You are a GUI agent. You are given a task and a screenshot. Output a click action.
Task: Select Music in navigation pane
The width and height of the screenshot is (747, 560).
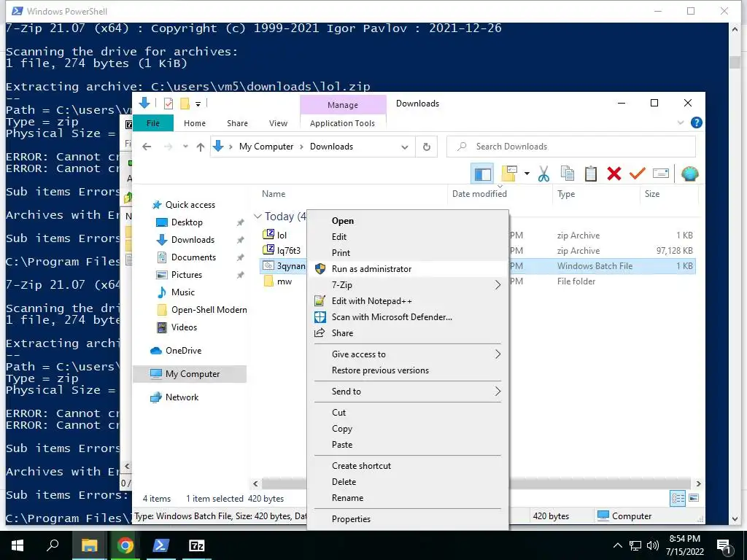pyautogui.click(x=183, y=292)
